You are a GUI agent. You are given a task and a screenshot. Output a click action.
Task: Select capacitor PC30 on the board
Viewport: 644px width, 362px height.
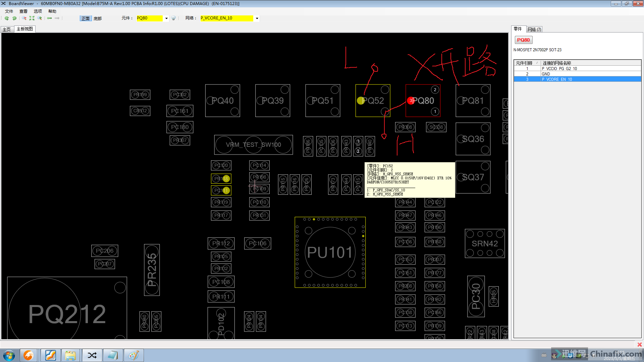(x=476, y=296)
